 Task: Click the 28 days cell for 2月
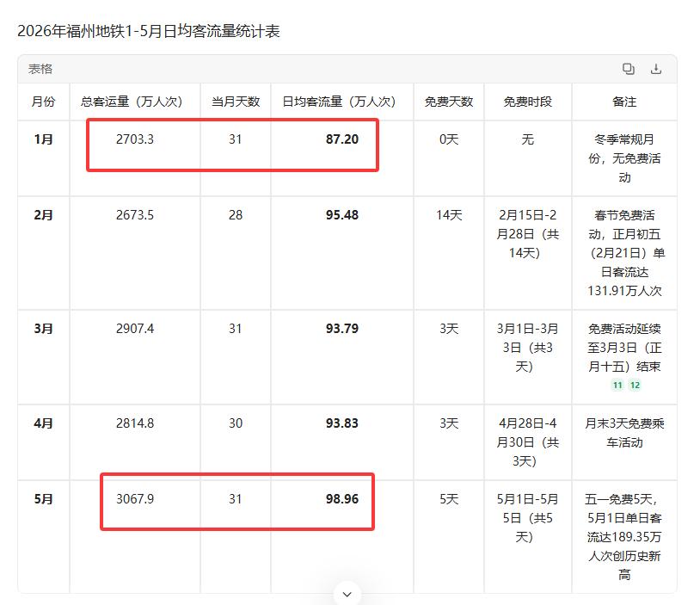(x=236, y=215)
